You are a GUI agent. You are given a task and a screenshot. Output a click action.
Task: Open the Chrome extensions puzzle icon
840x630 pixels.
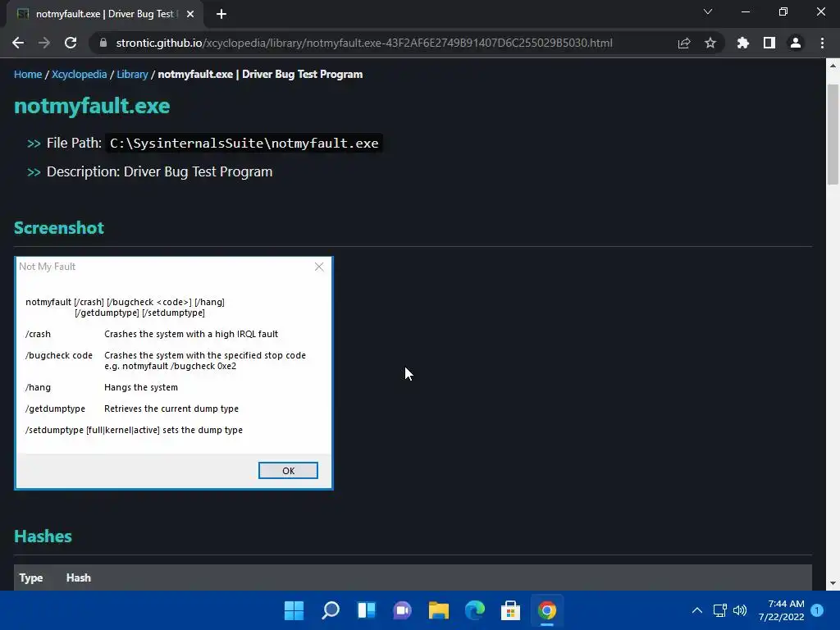[x=743, y=43]
